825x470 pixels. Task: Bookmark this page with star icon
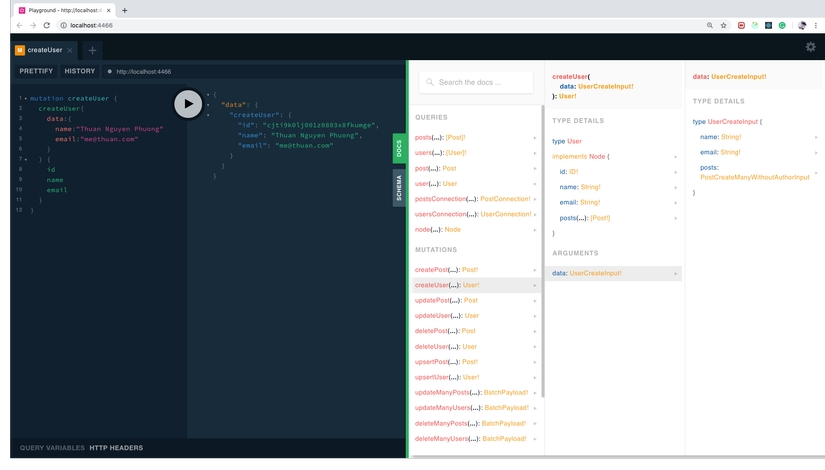(724, 25)
